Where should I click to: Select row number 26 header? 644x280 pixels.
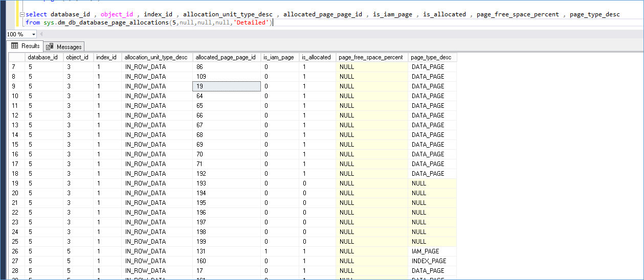click(x=17, y=251)
